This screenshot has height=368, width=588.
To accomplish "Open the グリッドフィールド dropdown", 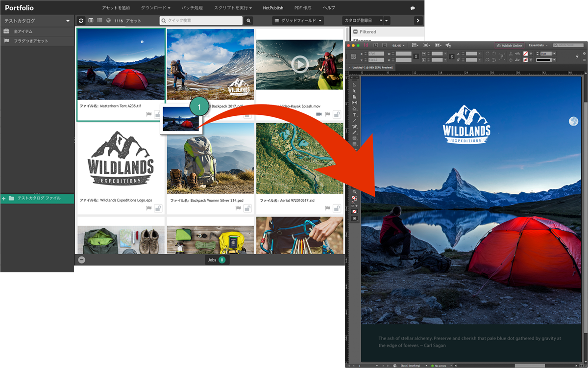I will 298,21.
